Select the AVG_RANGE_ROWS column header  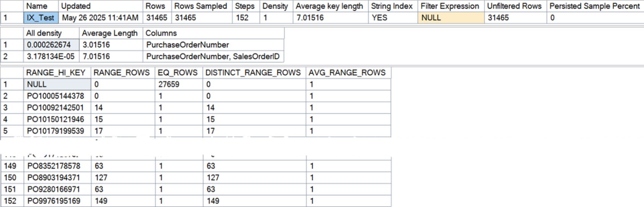(348, 73)
